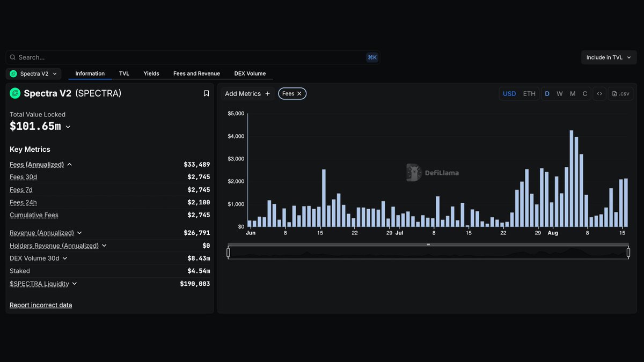Screen dimensions: 644x362
Task: Switch to the Yields tab
Action: pos(151,73)
